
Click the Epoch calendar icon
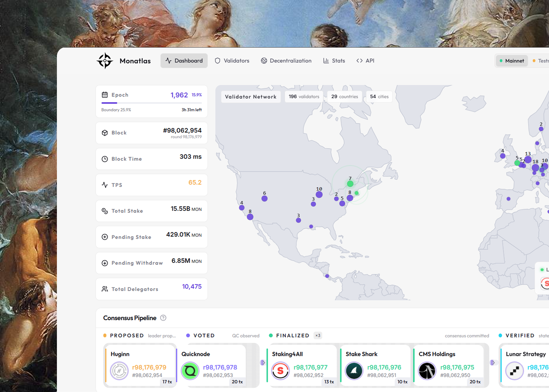[x=105, y=95]
